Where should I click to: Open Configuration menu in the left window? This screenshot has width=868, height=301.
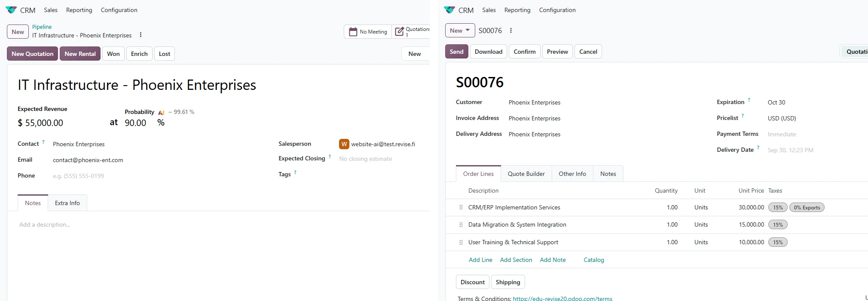(x=119, y=10)
